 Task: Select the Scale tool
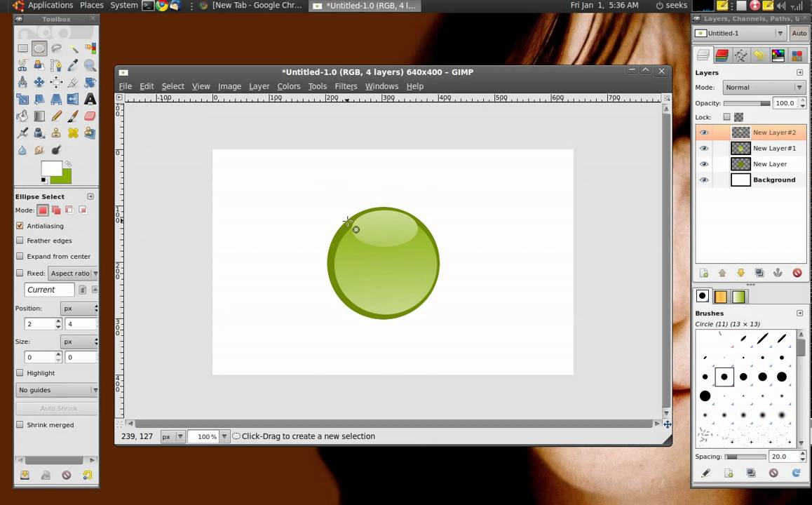22,99
